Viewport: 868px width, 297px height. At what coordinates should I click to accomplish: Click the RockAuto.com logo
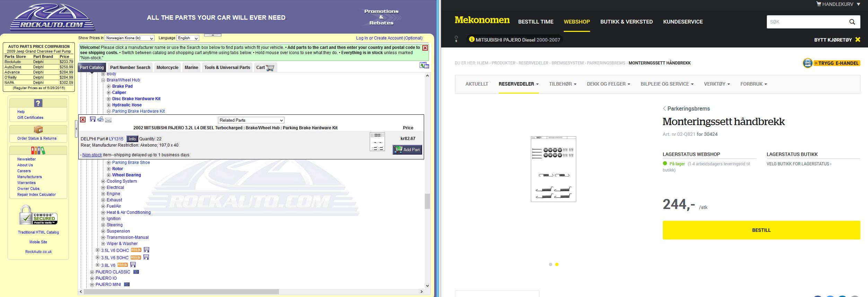click(x=52, y=17)
